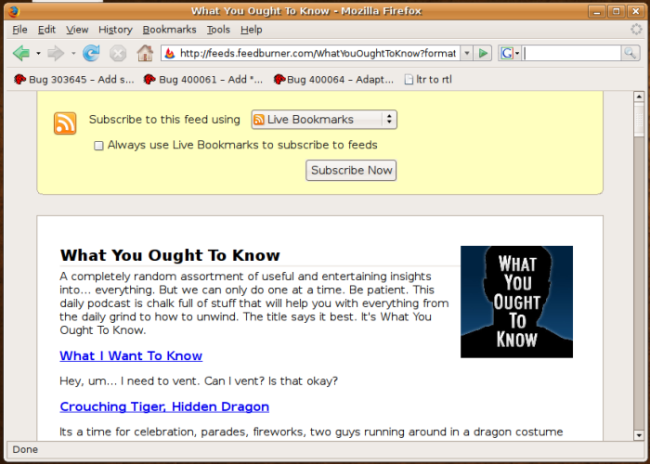Viewport: 650px width, 464px height.
Task: Click the Subscribe Now button
Action: pos(351,170)
